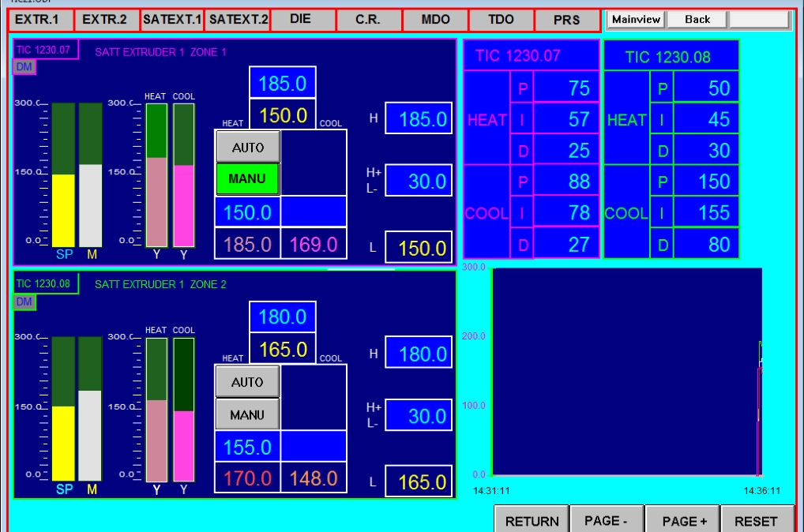Change TIC 1230.07 heat P value 75

pyautogui.click(x=566, y=88)
